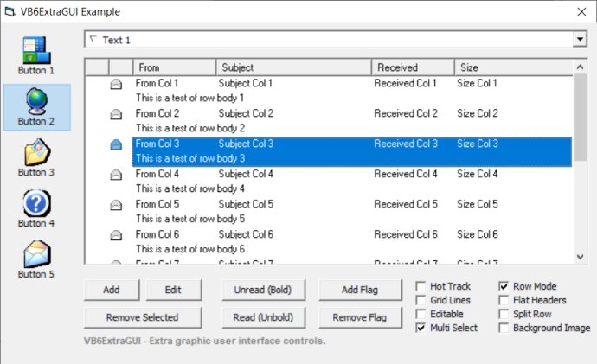Click the Remove Selected button
This screenshot has width=597, height=364.
point(143,317)
